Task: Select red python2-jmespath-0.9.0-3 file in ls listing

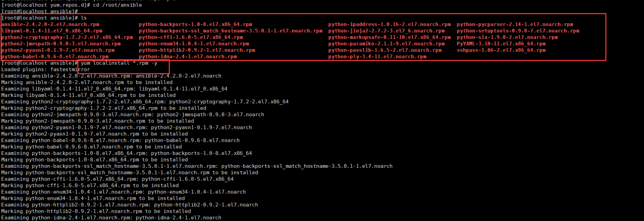Action: coord(61,44)
